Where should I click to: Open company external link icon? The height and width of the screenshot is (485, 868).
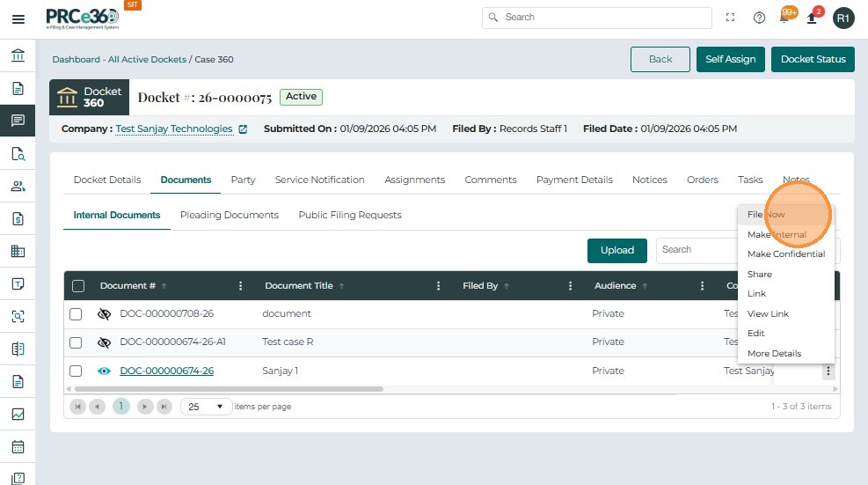(x=243, y=129)
